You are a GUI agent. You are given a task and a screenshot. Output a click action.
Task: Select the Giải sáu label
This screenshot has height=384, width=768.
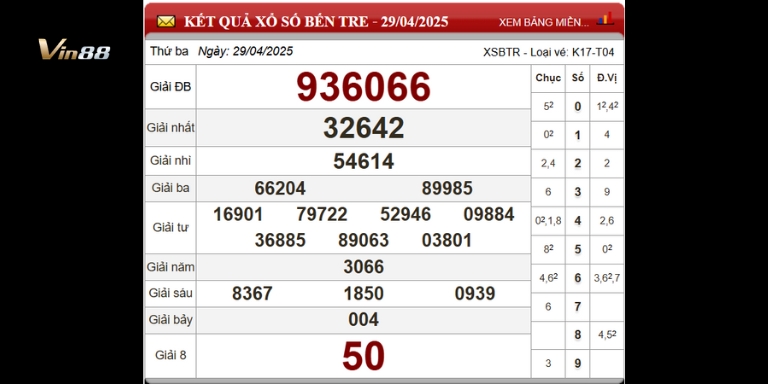[170, 293]
